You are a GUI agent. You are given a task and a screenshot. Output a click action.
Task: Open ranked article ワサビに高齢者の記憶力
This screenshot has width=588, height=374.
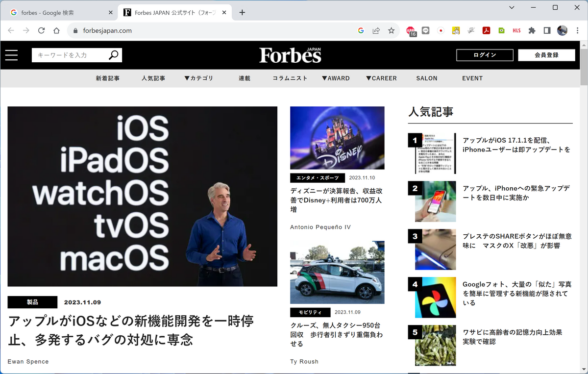pos(513,336)
